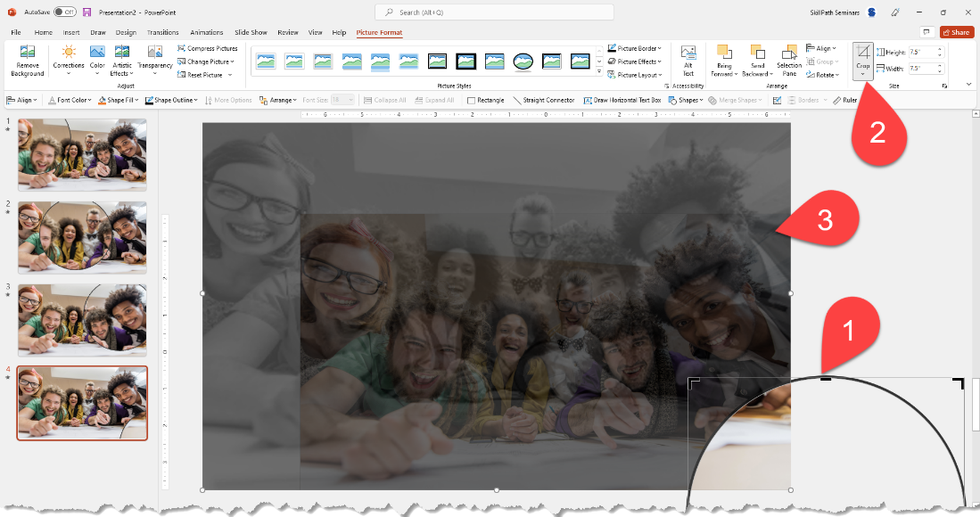Click in the Search box

pyautogui.click(x=494, y=12)
